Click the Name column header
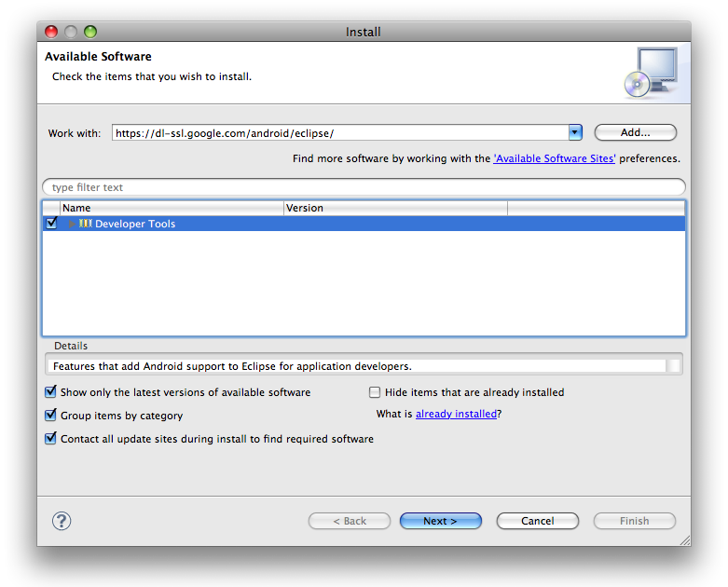Screen dimensions: 728x587 coord(172,208)
